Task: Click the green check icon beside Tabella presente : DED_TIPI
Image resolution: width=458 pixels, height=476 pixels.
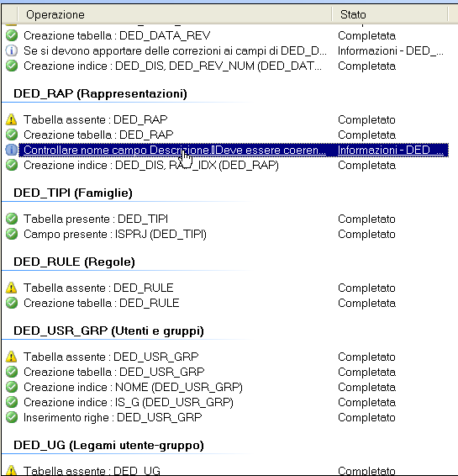Action: tap(12, 219)
